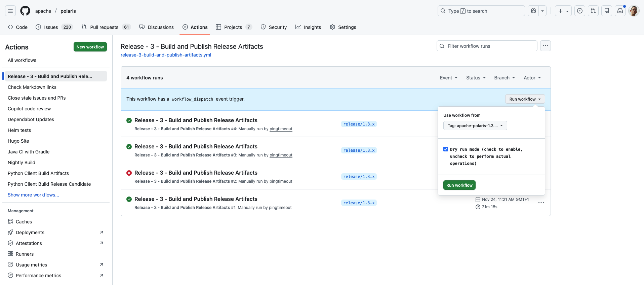Open the Status filter dropdown
This screenshot has width=644, height=285.
[476, 78]
